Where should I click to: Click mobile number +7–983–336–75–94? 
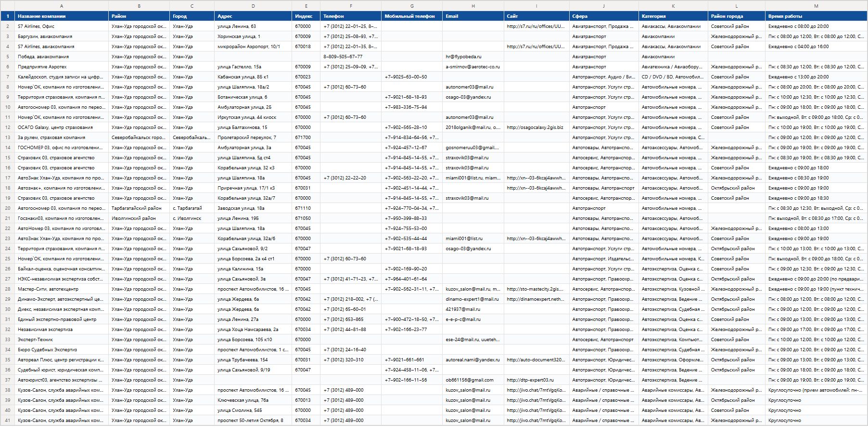point(412,107)
